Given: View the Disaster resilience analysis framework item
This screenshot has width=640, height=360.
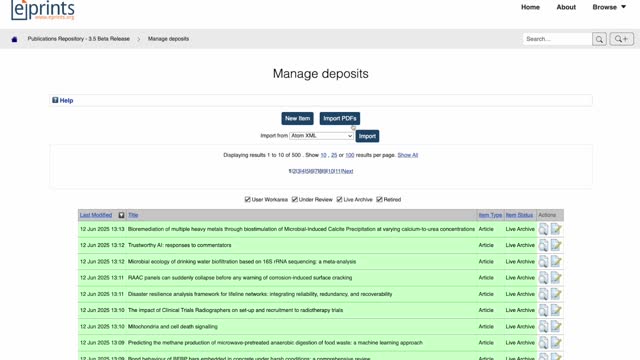Looking at the screenshot, I should coord(543,294).
